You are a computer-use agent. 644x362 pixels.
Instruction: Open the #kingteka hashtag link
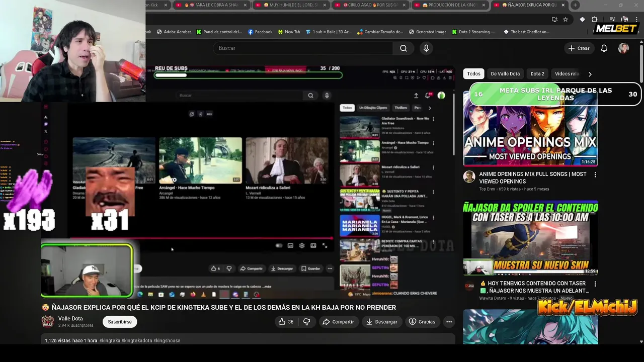110,340
